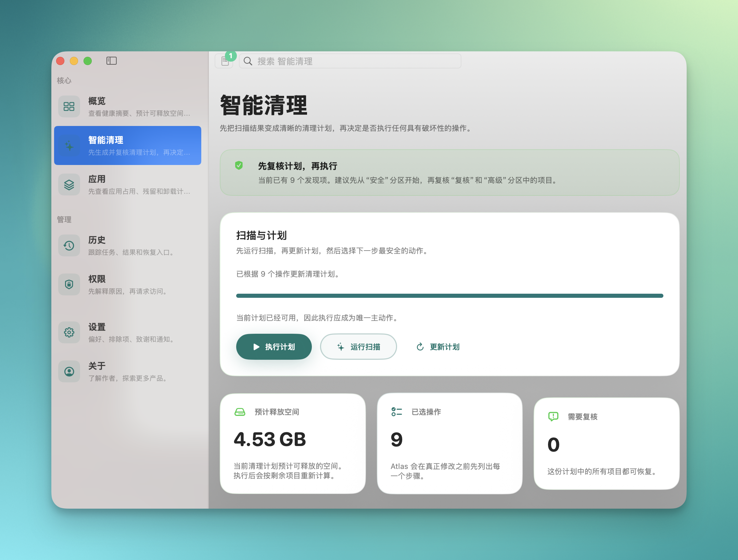Click the shield lock icon beside 权限
738x560 pixels.
click(69, 284)
